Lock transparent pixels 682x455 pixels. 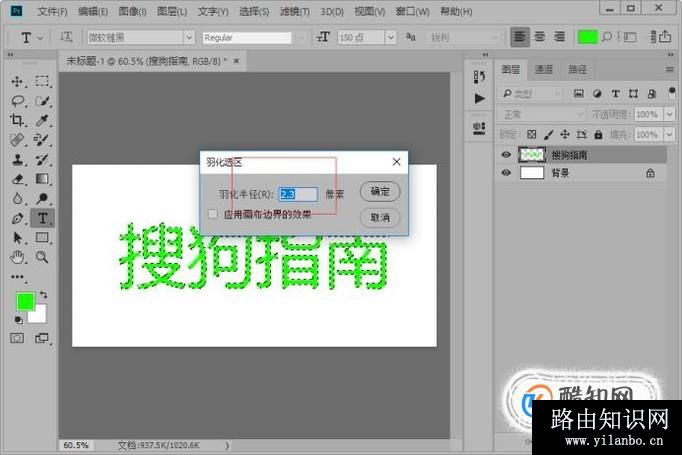pos(532,134)
